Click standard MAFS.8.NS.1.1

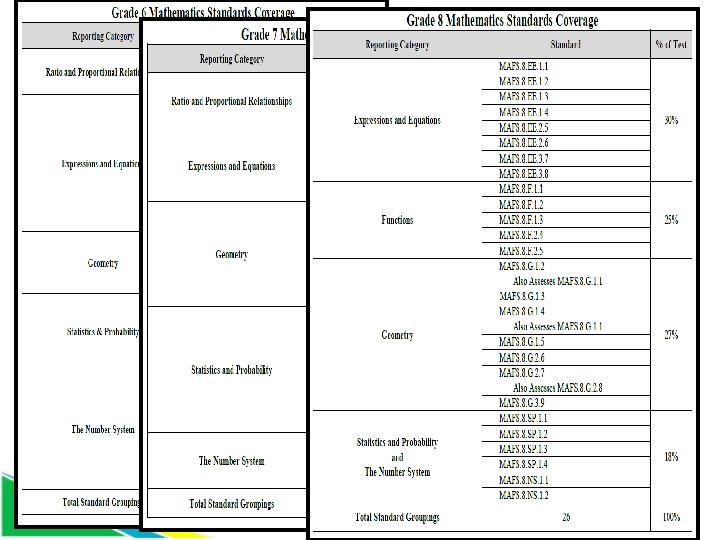coord(523,480)
